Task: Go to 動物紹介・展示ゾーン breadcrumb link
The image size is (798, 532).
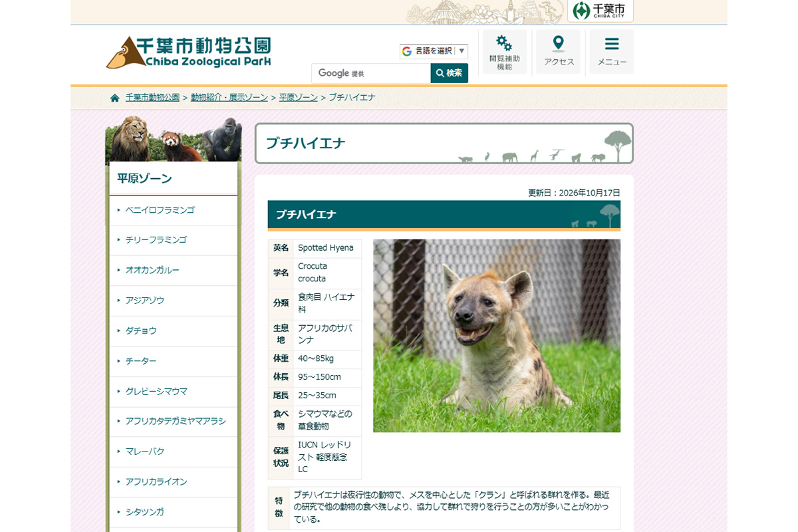Action: 229,97
